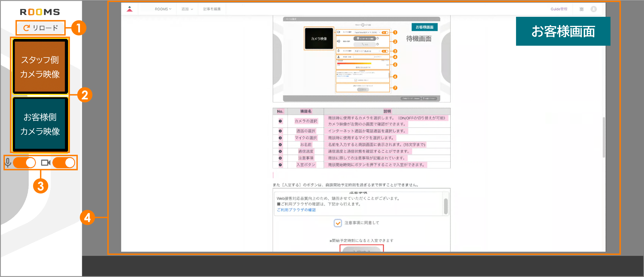The height and width of the screenshot is (277, 644).
Task: Click the 注意事項 box scrollbar
Action: [446, 206]
